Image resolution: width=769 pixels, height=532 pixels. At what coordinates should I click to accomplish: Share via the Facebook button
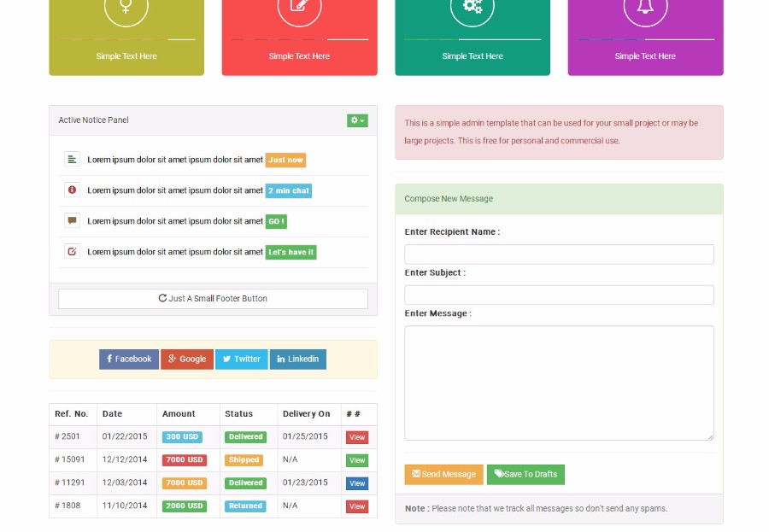[x=129, y=359]
